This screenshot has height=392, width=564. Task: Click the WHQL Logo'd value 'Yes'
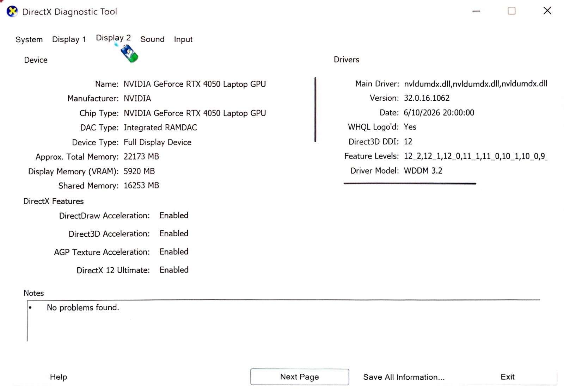coord(410,127)
